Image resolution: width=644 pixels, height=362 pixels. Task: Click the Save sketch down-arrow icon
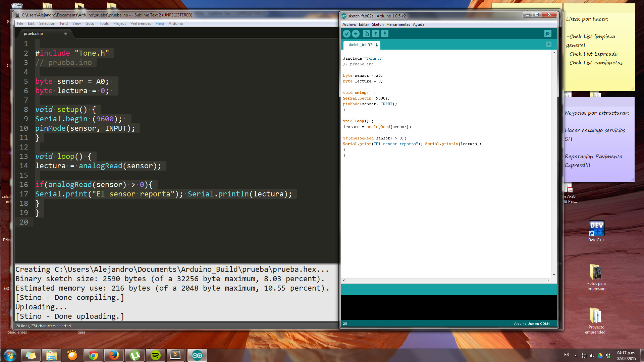coord(385,34)
